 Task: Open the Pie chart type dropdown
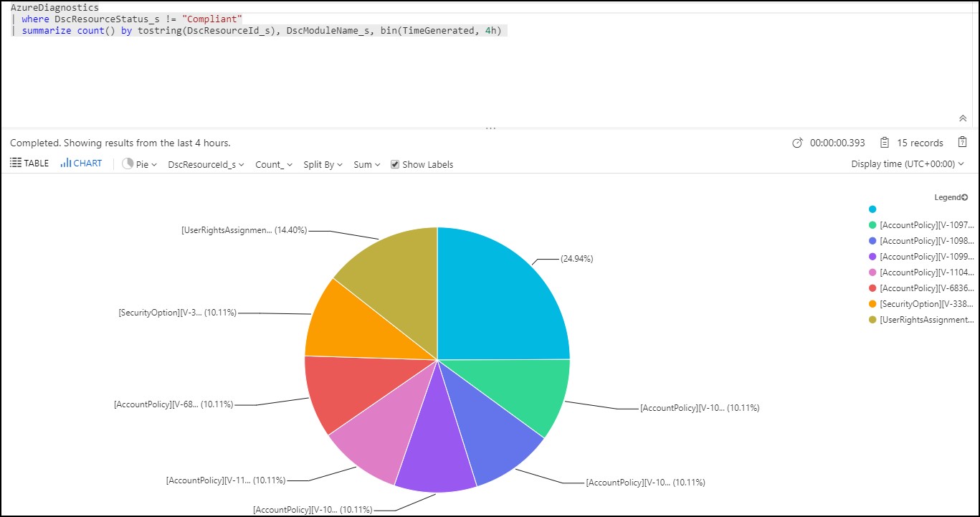click(x=140, y=164)
